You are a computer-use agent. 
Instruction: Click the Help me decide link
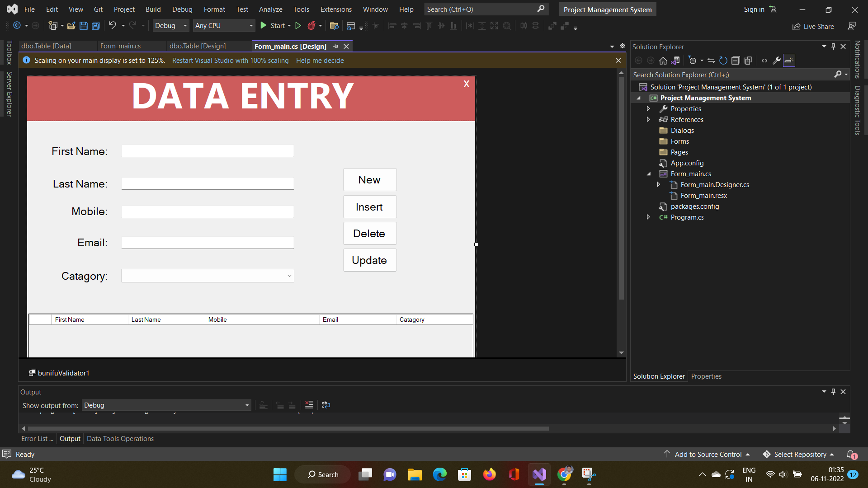[320, 61]
